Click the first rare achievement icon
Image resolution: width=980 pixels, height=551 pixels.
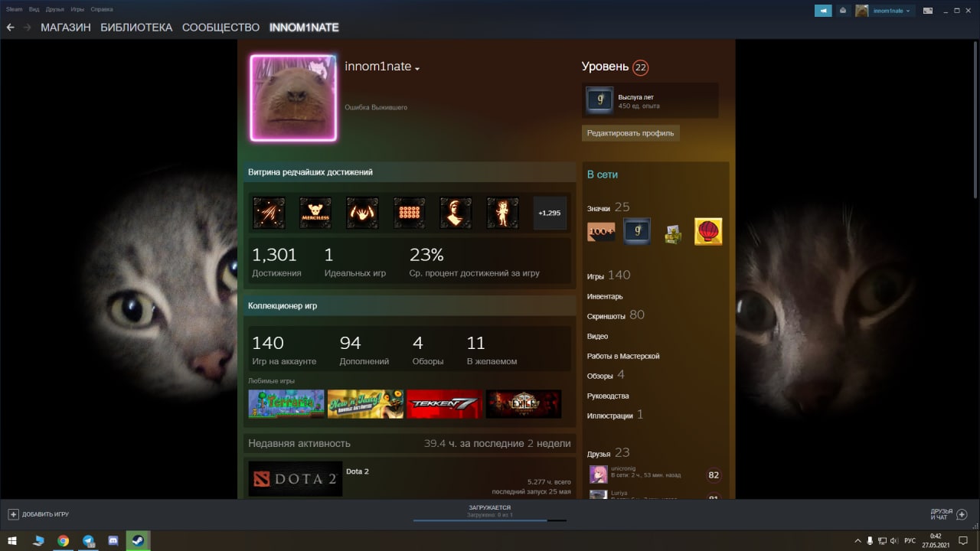tap(269, 213)
